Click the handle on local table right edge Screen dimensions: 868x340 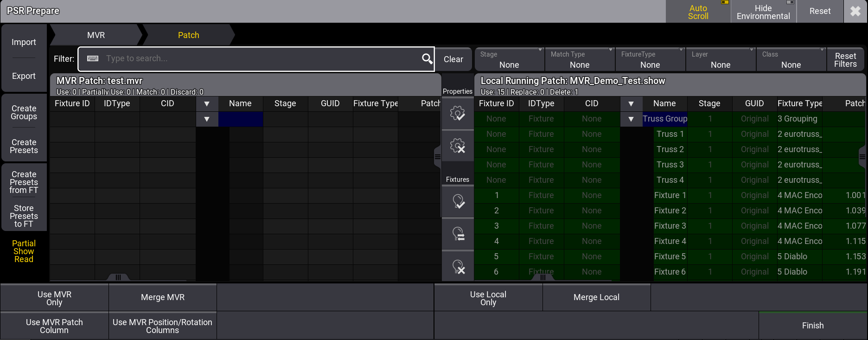(x=862, y=157)
